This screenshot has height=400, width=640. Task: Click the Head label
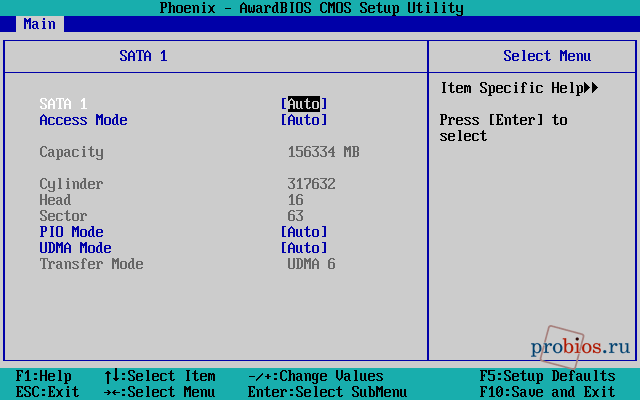(55, 200)
